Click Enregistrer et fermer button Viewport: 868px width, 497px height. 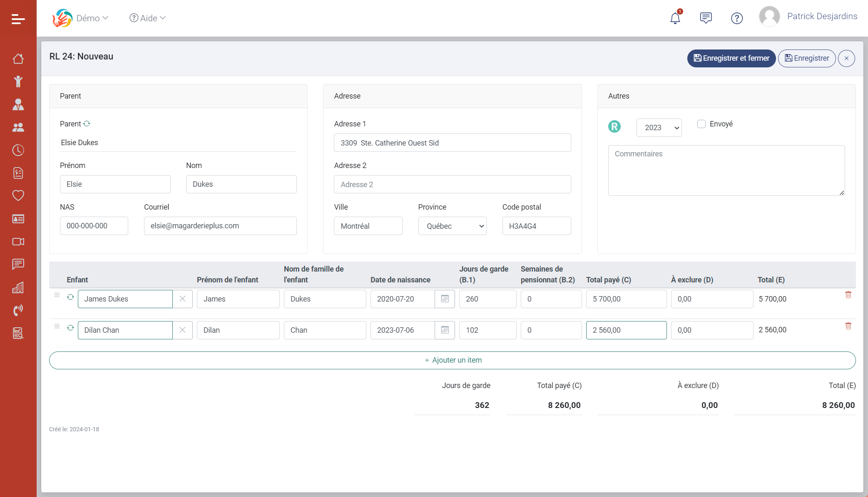[x=731, y=58]
